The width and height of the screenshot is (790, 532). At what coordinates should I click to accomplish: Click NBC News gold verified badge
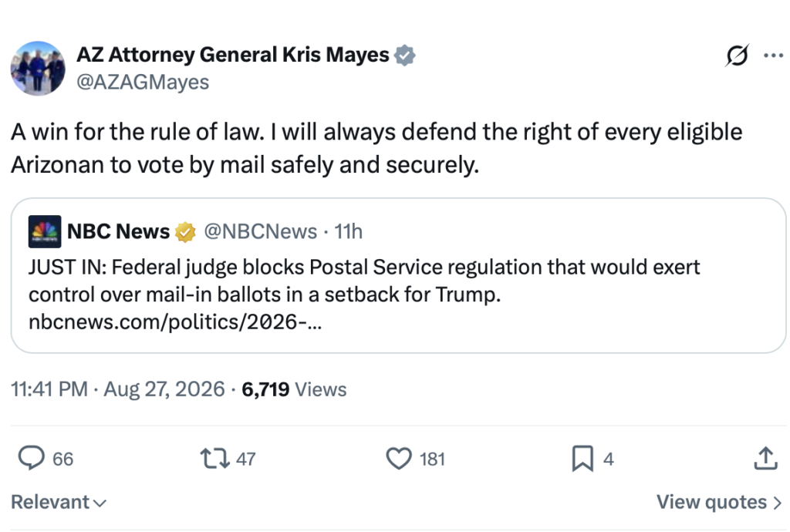click(x=185, y=232)
